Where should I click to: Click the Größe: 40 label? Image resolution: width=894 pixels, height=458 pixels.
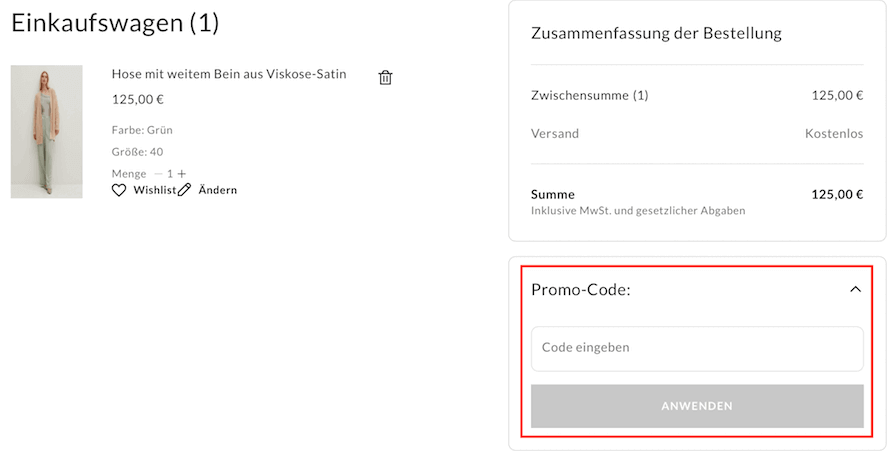137,152
